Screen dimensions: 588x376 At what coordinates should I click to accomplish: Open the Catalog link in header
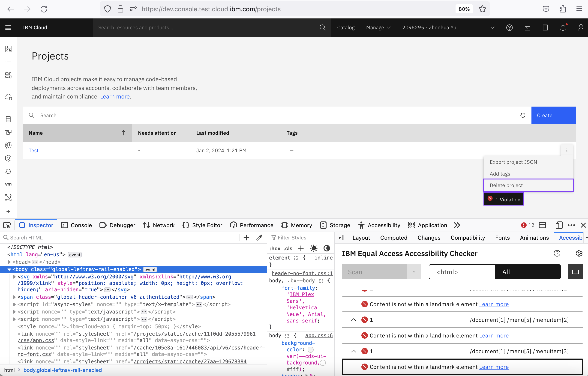pyautogui.click(x=346, y=28)
